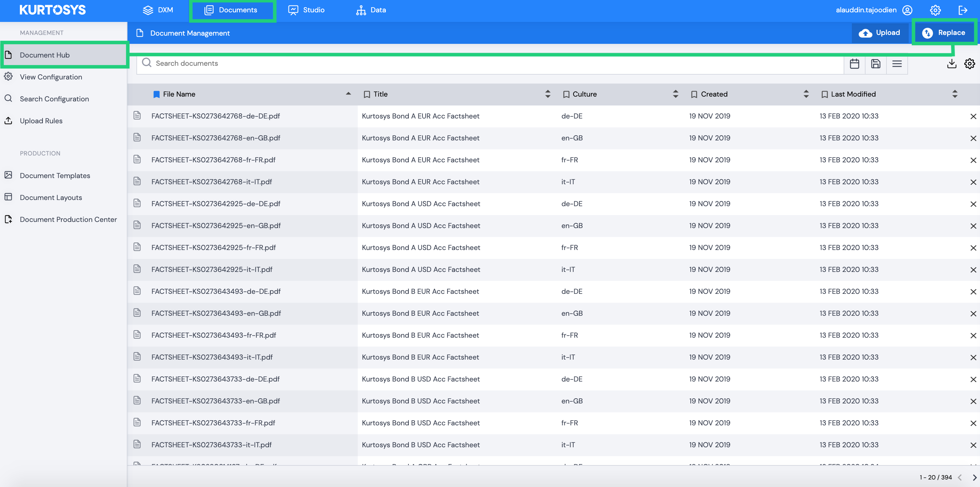
Task: Open Search Configuration
Action: (x=54, y=99)
